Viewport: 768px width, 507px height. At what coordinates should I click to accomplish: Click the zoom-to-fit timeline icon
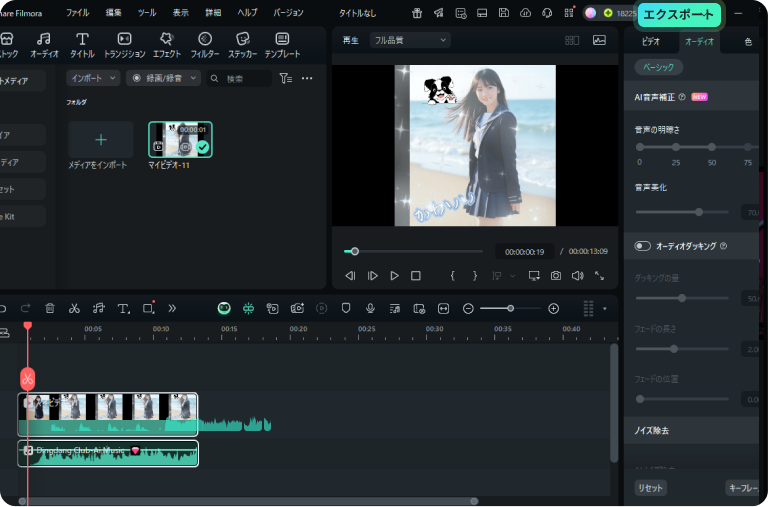tap(443, 308)
